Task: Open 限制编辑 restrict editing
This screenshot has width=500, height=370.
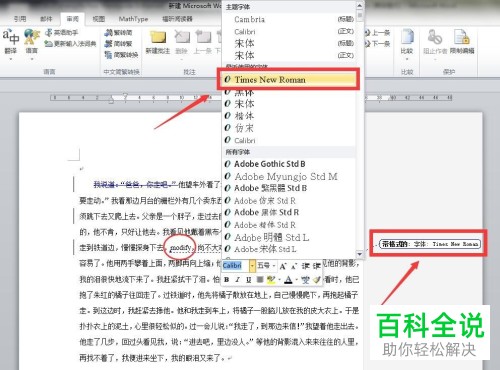Action: tap(462, 42)
